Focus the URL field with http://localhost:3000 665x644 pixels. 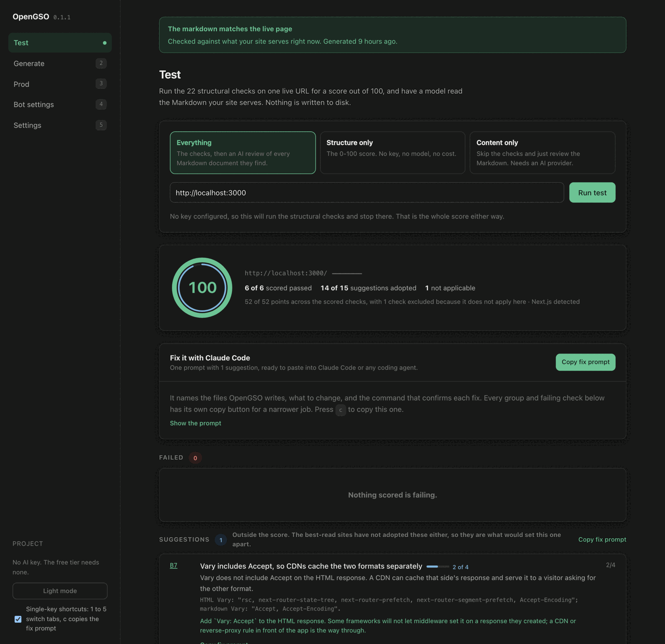pyautogui.click(x=367, y=192)
